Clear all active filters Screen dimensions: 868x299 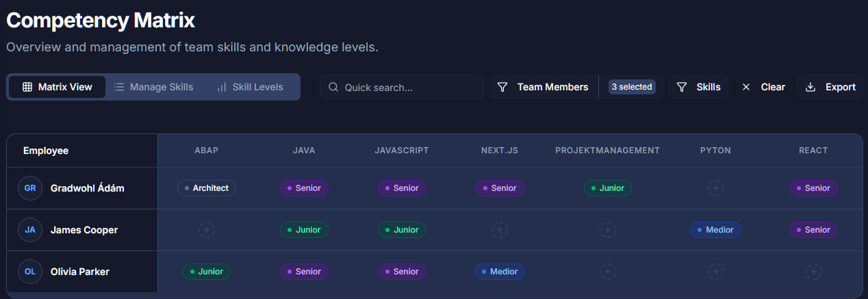764,87
